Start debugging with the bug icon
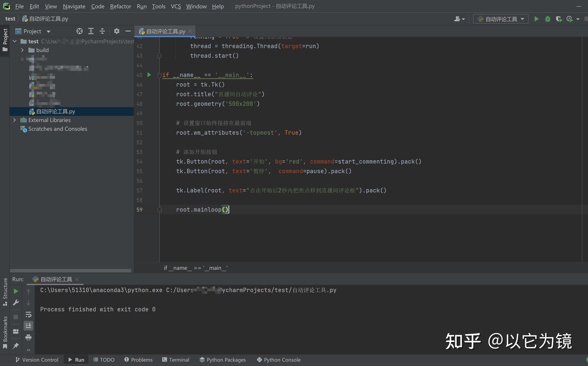Image resolution: width=588 pixels, height=366 pixels. point(548,19)
